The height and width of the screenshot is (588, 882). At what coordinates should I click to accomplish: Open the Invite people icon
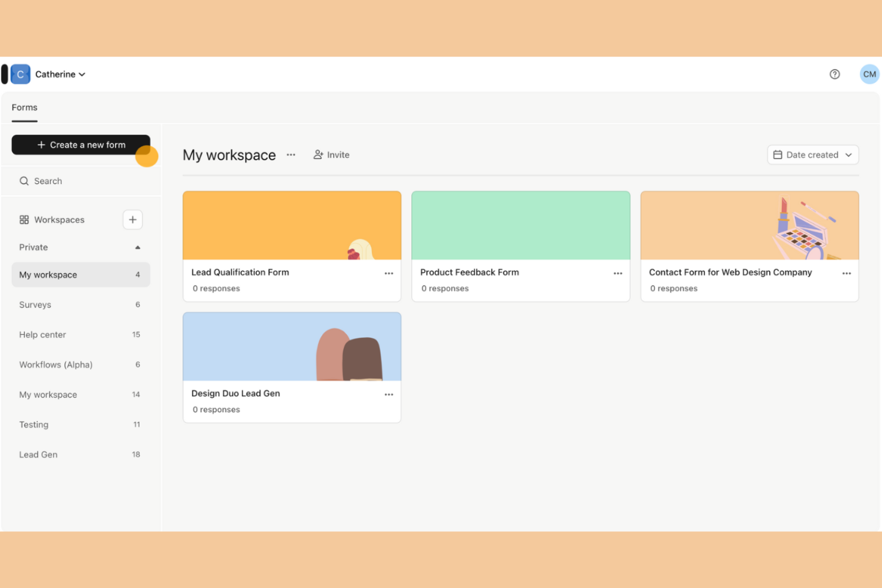(x=318, y=154)
